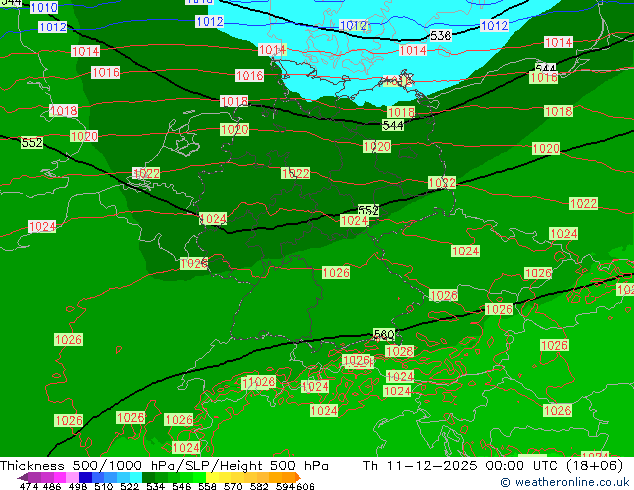Click the rightmost red 1014 label

point(558,42)
